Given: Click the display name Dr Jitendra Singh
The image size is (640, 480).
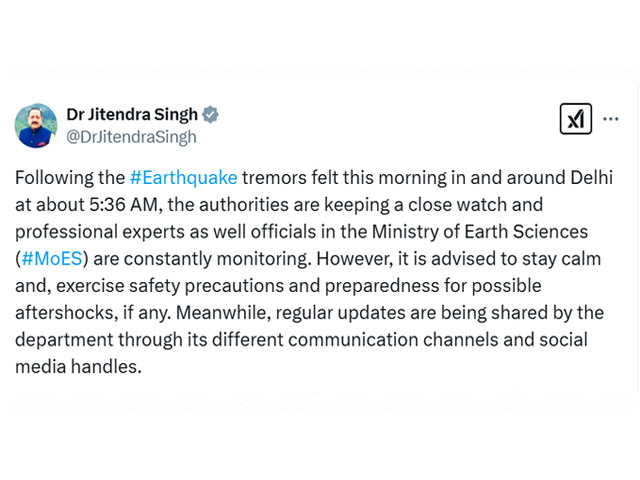Looking at the screenshot, I should (132, 115).
